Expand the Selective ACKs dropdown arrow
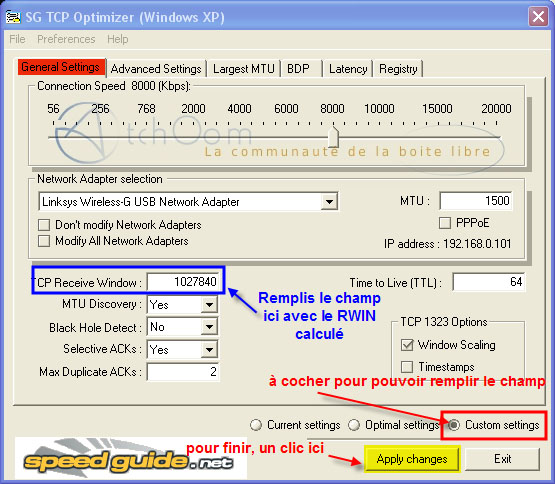 209,350
